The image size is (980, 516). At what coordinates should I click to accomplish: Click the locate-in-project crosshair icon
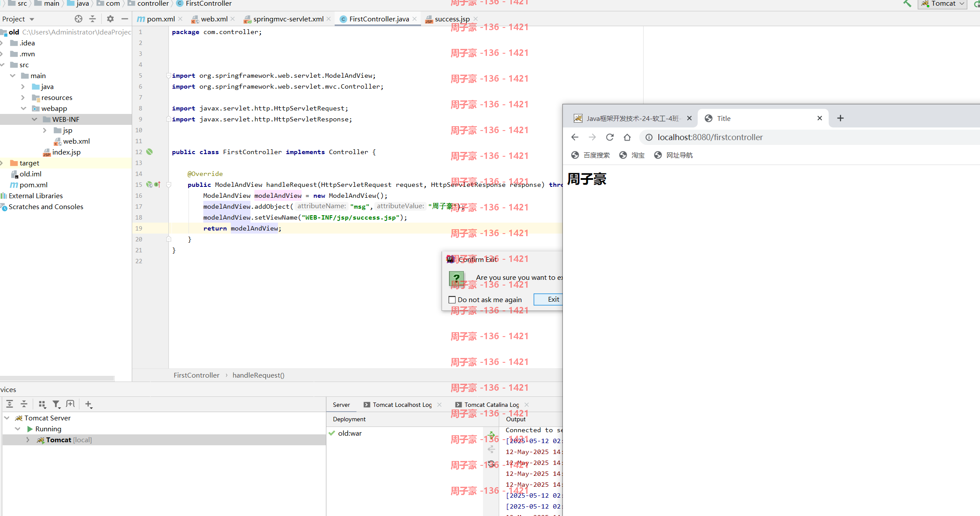79,19
